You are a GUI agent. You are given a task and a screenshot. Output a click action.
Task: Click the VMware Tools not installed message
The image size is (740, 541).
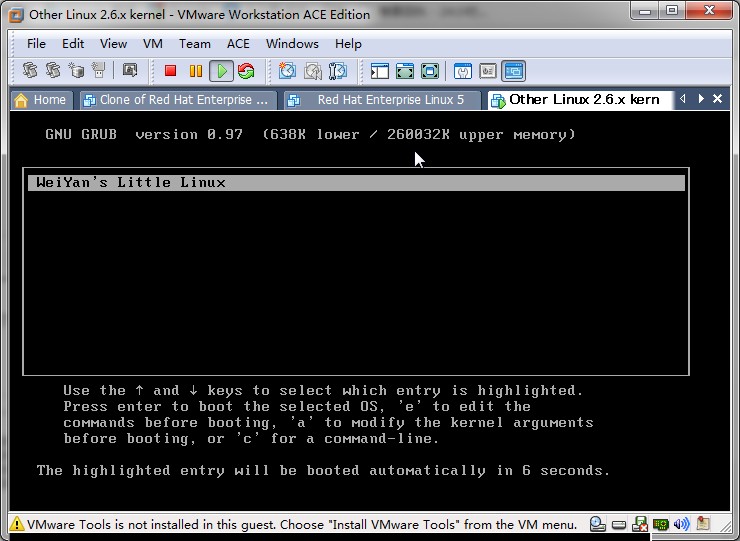coord(302,524)
